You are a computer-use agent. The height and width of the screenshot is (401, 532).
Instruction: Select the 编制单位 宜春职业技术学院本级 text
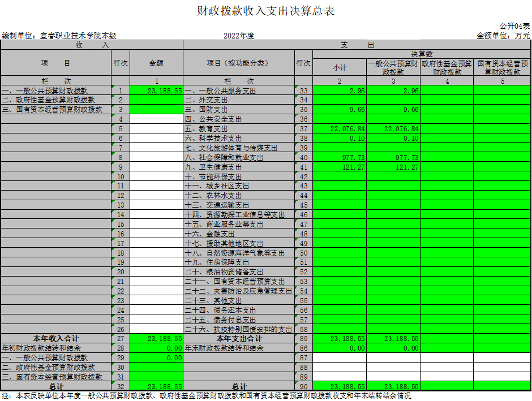coord(59,36)
